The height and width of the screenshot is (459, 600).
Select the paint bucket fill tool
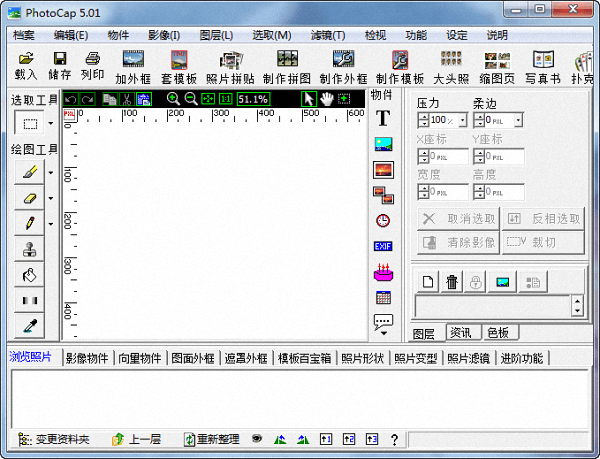pyautogui.click(x=29, y=275)
